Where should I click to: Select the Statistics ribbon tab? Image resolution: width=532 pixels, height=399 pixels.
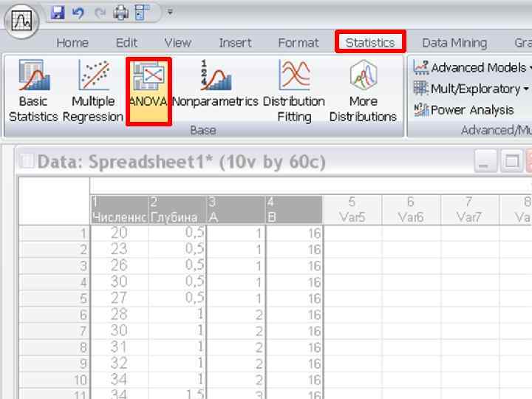coord(370,42)
